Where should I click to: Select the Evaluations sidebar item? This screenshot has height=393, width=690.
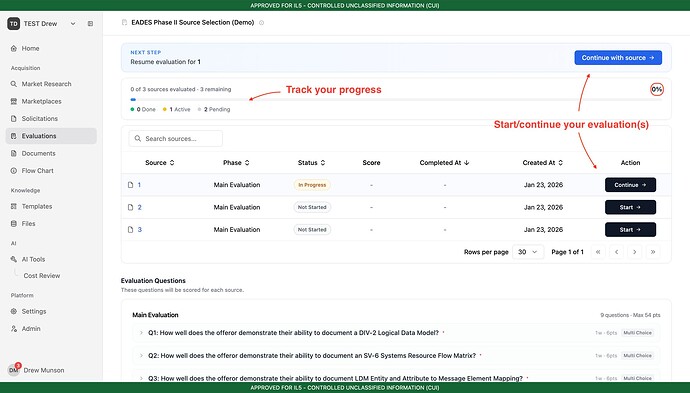tap(51, 136)
